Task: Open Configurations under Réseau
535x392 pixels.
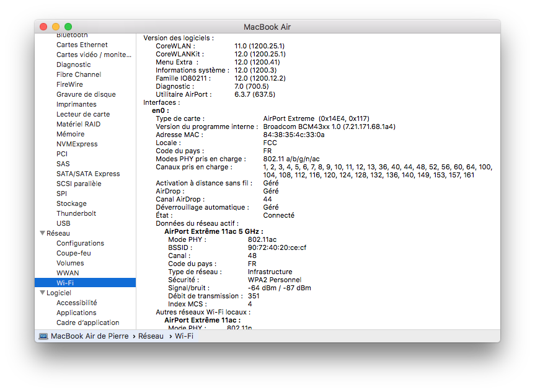Action: point(80,243)
